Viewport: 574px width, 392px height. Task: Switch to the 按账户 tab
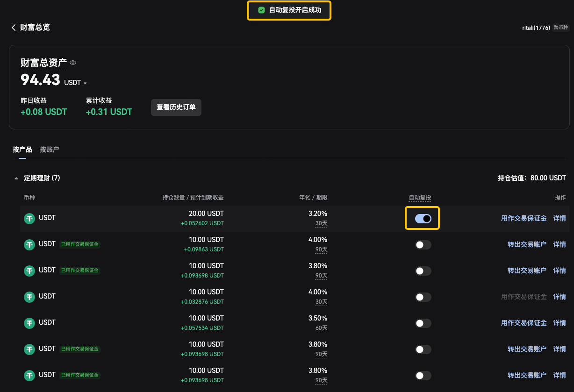[50, 150]
